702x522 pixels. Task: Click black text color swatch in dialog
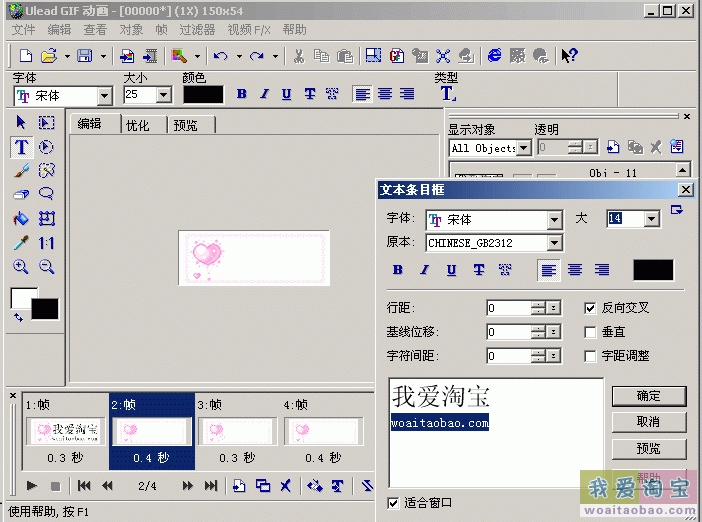click(x=653, y=270)
